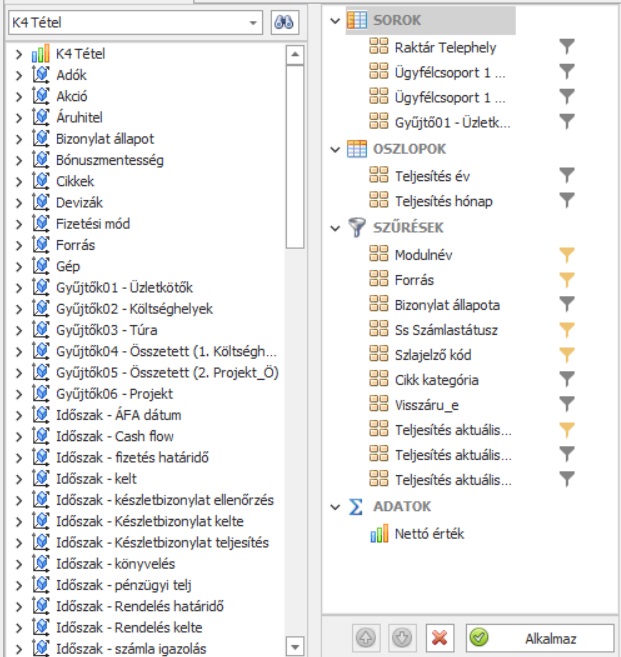Click the move down arrow button

402,638
